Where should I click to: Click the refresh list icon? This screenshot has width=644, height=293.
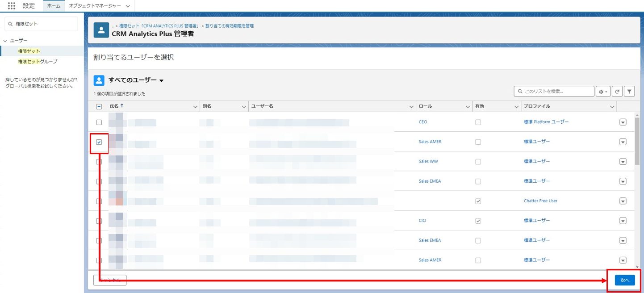click(617, 91)
